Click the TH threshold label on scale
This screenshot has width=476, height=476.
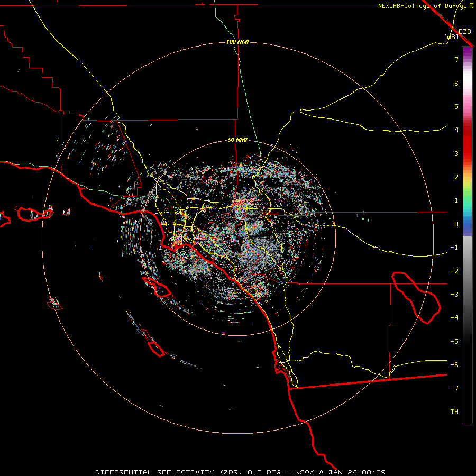tap(454, 412)
